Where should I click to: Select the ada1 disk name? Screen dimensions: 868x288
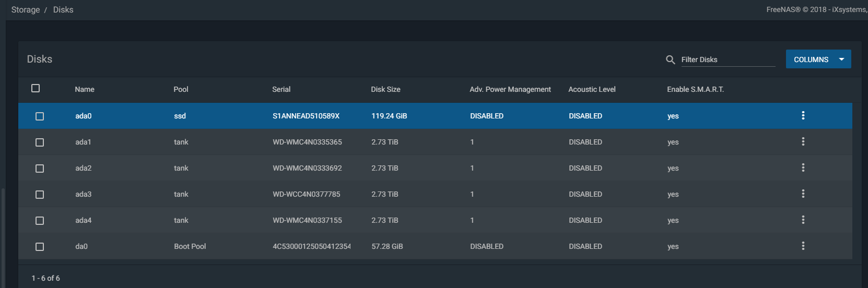pos(83,142)
